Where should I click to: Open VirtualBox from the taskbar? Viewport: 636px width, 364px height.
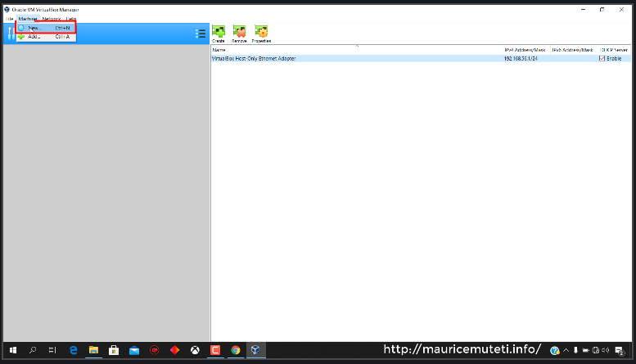coord(255,350)
